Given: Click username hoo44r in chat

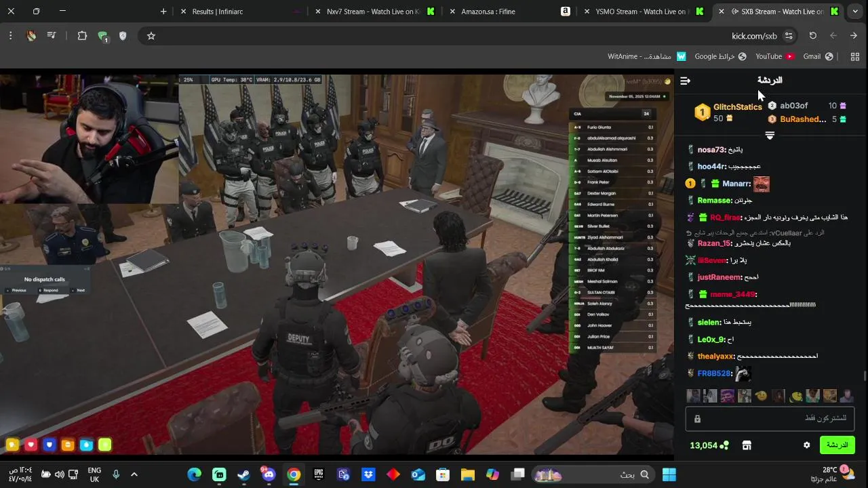Looking at the screenshot, I should coord(712,167).
